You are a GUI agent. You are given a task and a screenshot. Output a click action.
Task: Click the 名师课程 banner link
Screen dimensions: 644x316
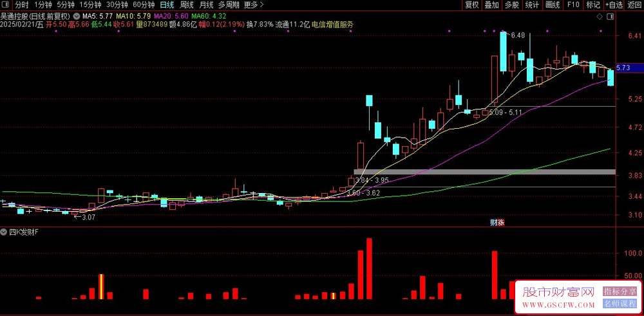pyautogui.click(x=620, y=304)
